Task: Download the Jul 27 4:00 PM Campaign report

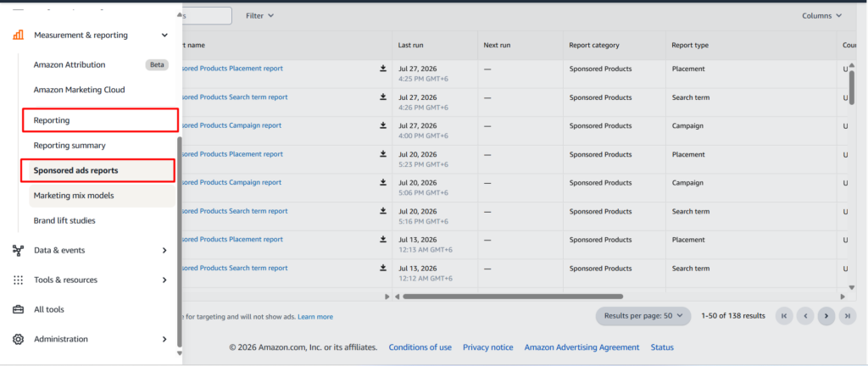Action: [382, 125]
